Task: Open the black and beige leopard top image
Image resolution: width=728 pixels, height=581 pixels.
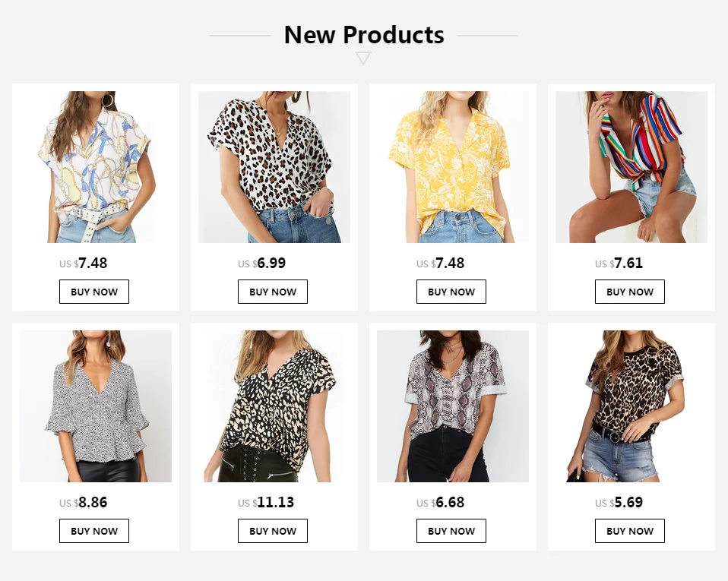Action: click(x=274, y=406)
